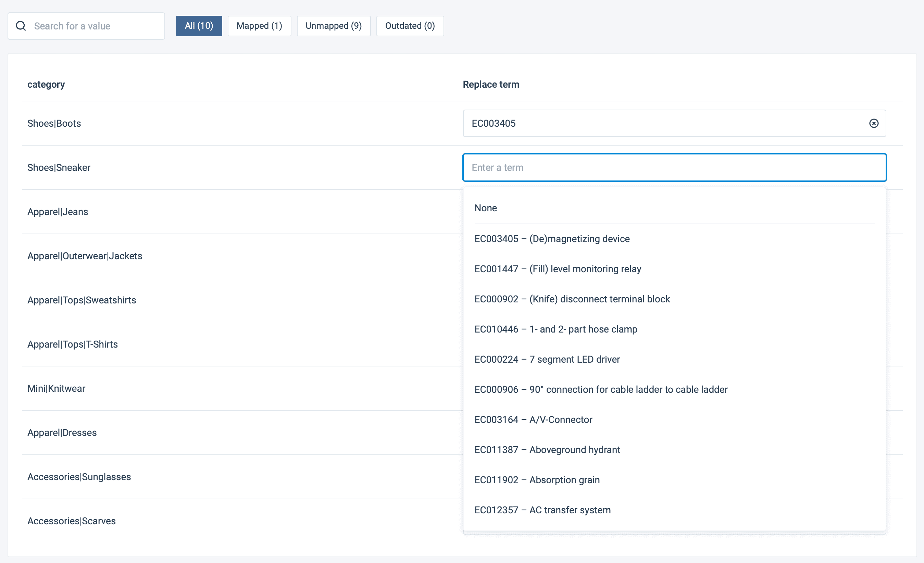Viewport: 924px width, 563px height.
Task: Select EC000902 disconnect terminal block option
Action: tap(572, 299)
